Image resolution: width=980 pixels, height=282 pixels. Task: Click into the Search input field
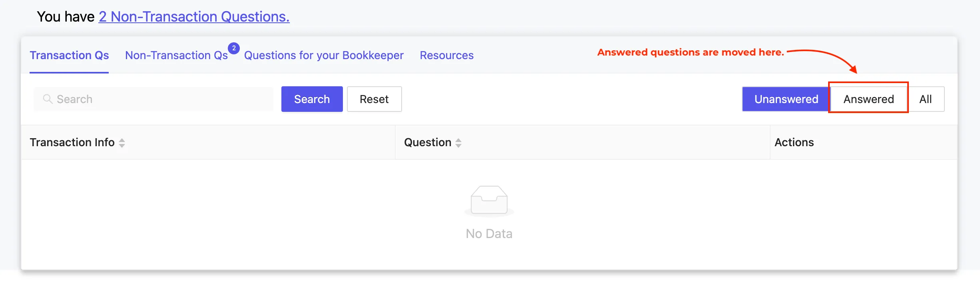tap(153, 99)
